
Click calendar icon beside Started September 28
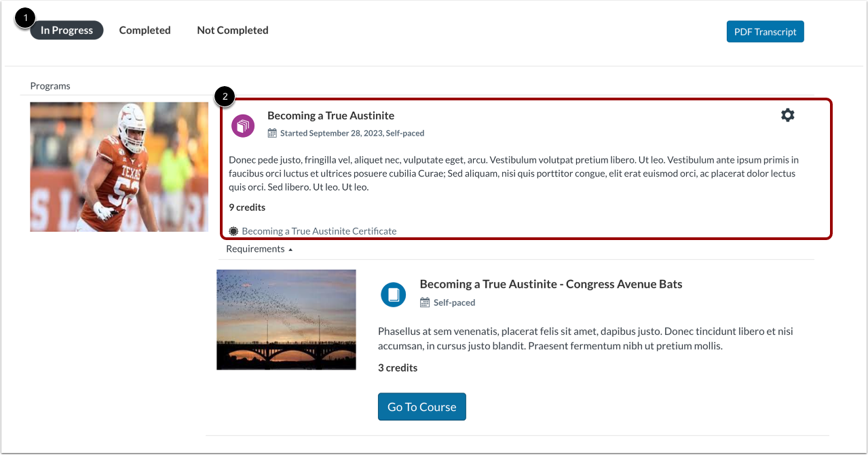[x=272, y=134]
